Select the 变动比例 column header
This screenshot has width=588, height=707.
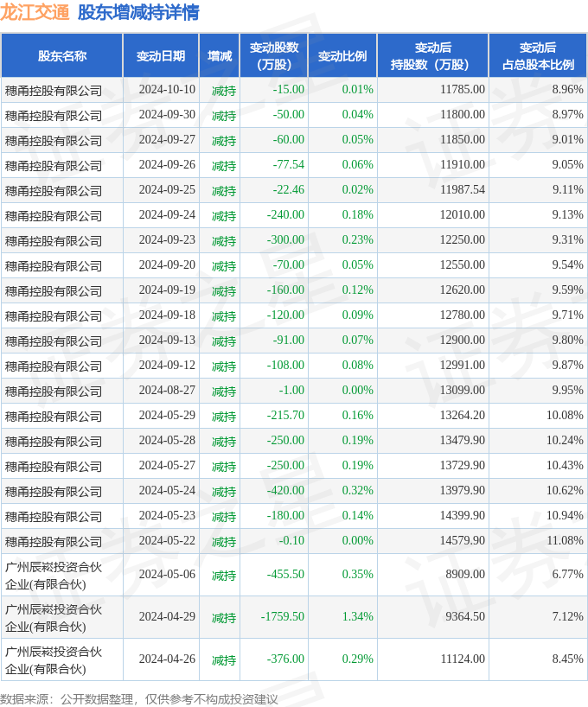[x=342, y=56]
